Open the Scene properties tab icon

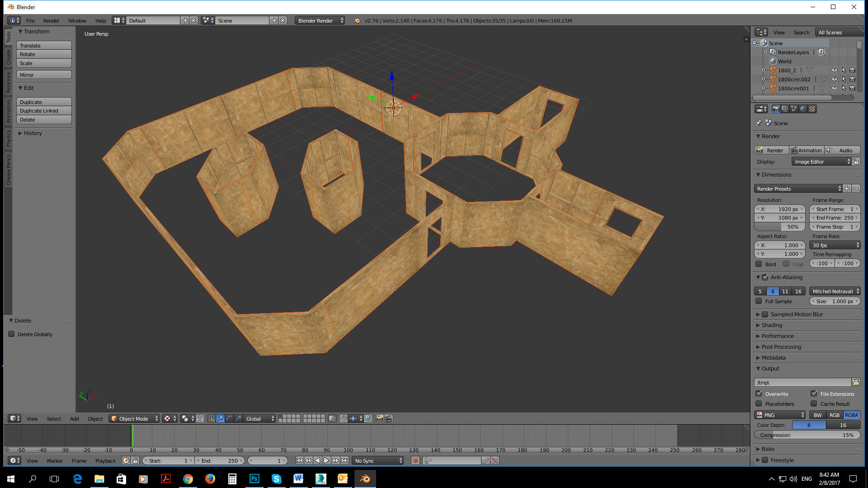(x=794, y=109)
